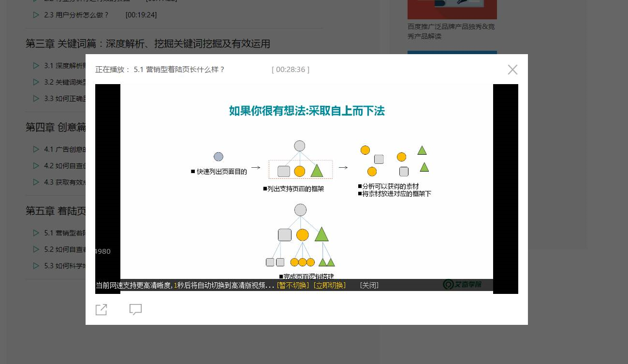
Task: Click play icon beside lesson 4.3
Action: pos(36,182)
